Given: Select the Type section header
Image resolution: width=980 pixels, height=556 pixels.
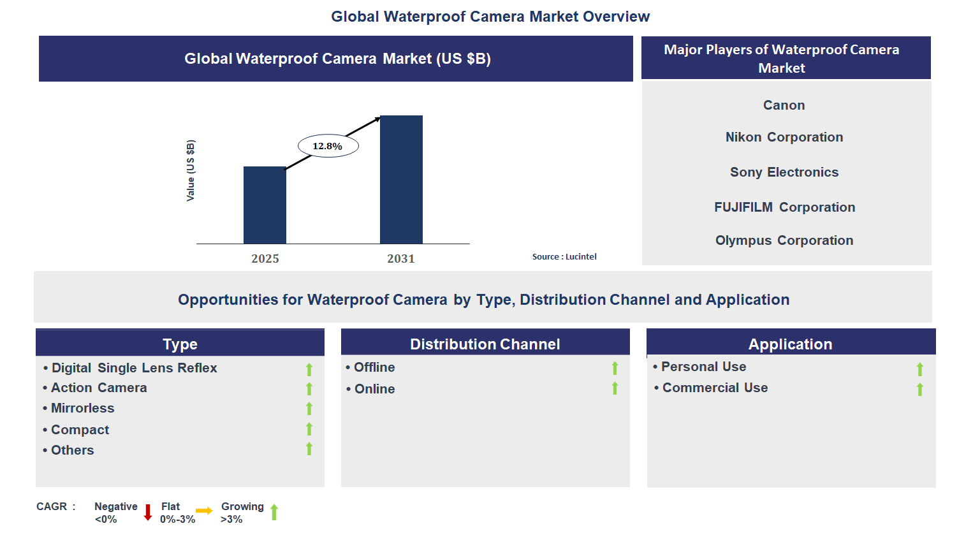Looking at the screenshot, I should [x=180, y=344].
